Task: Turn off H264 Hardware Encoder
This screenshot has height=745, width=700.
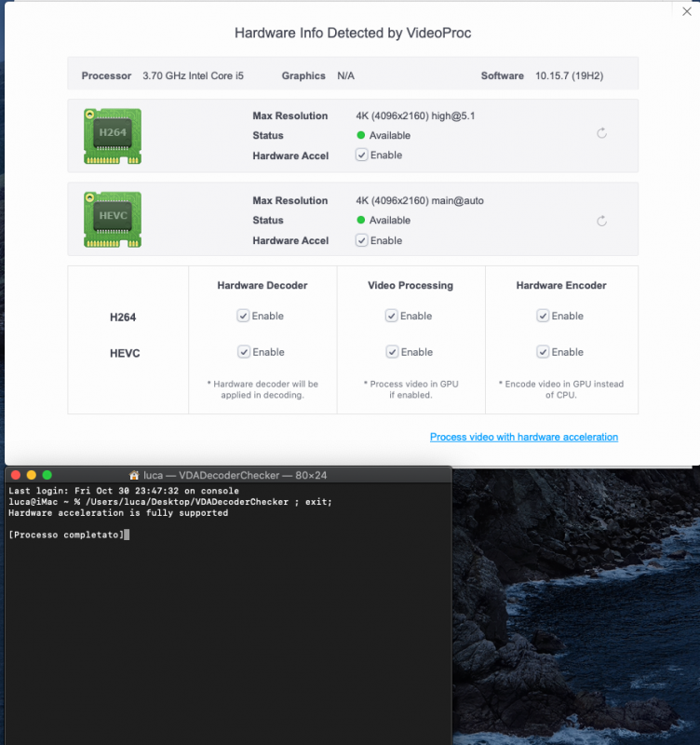Action: click(543, 316)
